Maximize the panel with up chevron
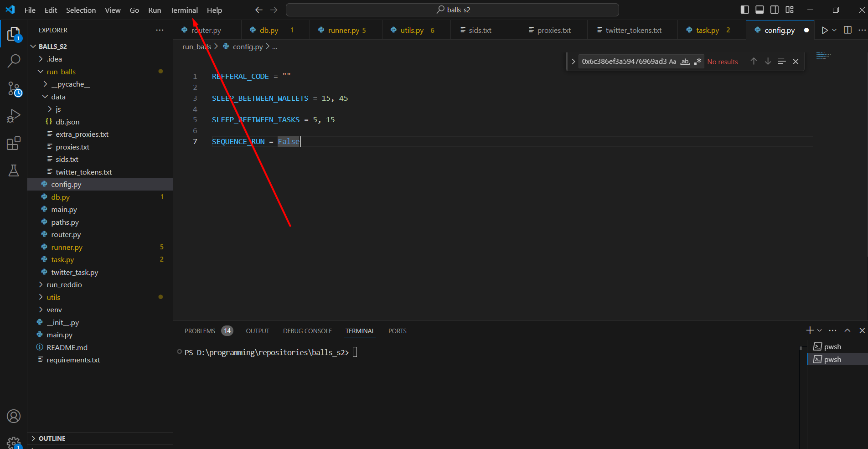Image resolution: width=868 pixels, height=449 pixels. [x=847, y=330]
